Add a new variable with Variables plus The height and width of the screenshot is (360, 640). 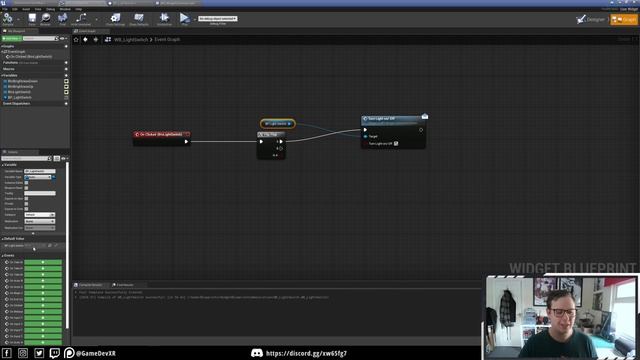point(66,76)
